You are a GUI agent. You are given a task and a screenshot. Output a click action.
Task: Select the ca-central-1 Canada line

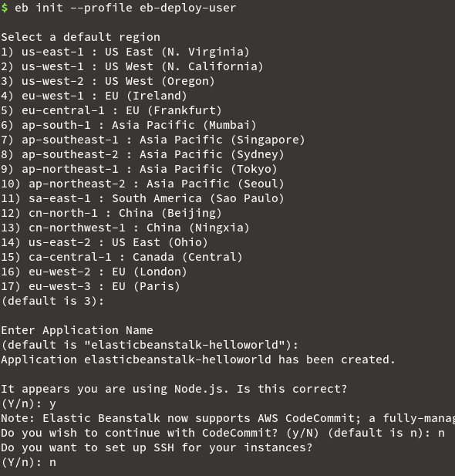(121, 257)
